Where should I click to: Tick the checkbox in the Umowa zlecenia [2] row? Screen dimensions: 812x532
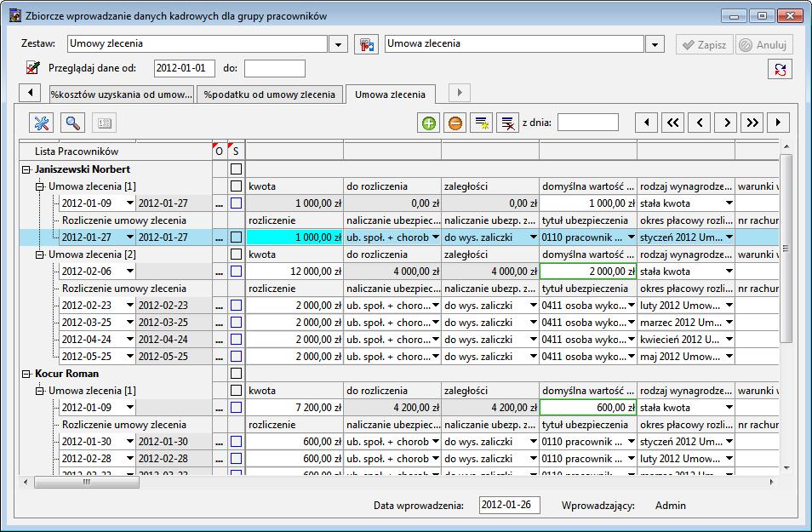pos(236,255)
